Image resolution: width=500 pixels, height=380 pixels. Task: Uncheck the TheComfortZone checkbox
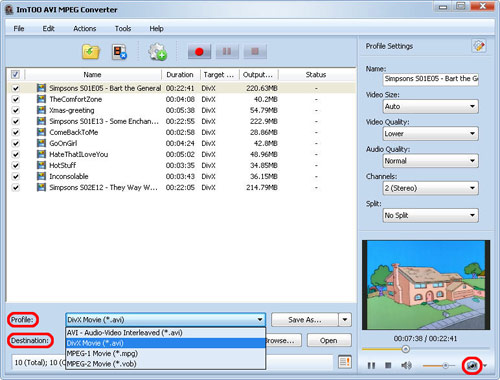pyautogui.click(x=15, y=99)
